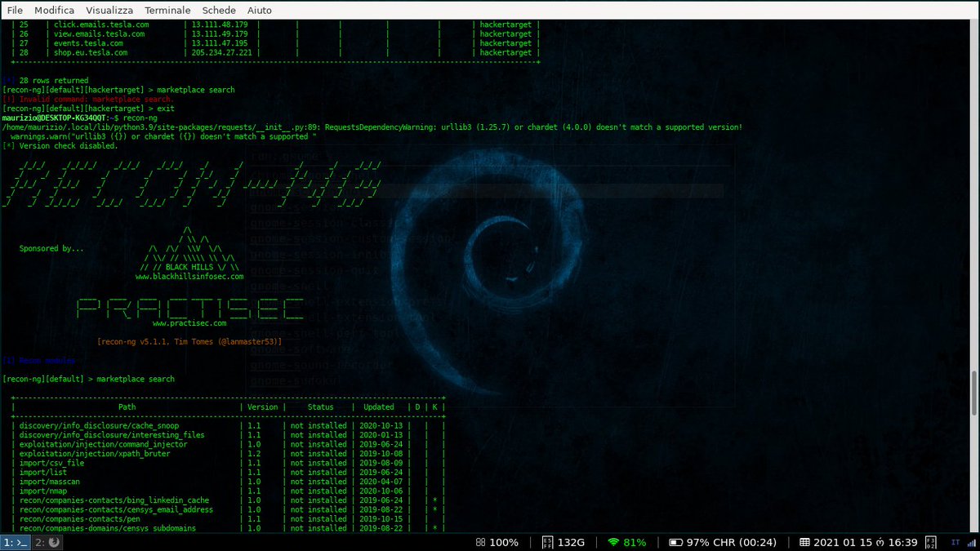Click the www.practisec.com URL

point(189,323)
